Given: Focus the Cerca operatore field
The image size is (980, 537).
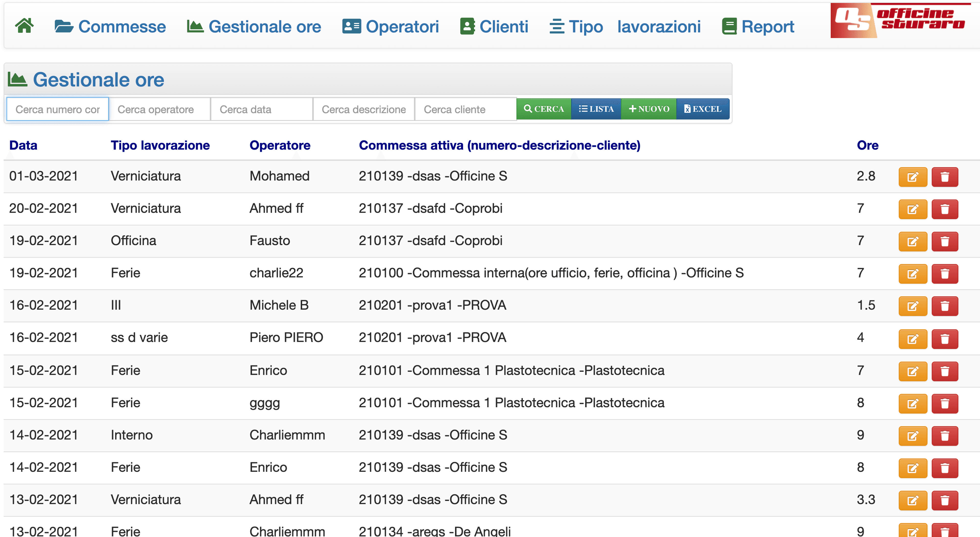Looking at the screenshot, I should (x=160, y=109).
